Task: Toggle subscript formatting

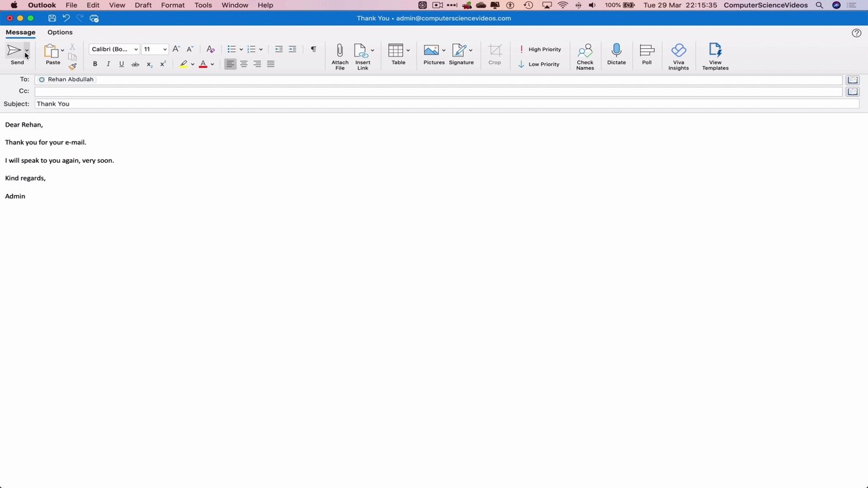Action: (149, 64)
